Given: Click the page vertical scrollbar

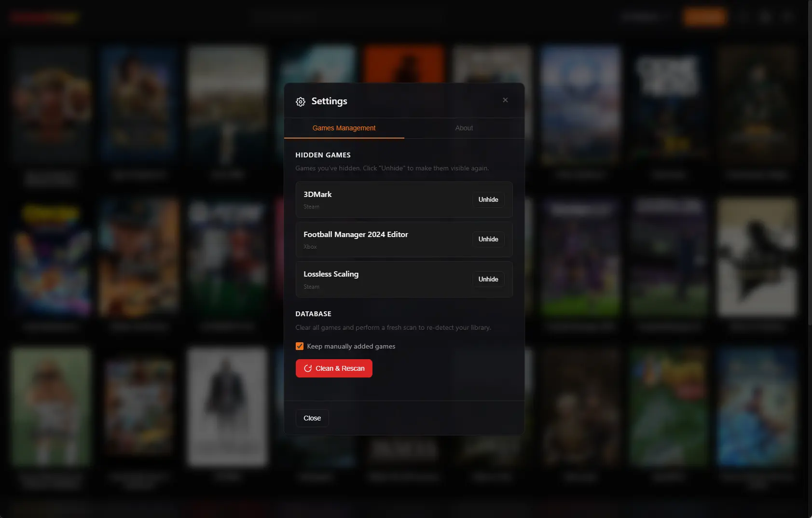Looking at the screenshot, I should (810, 162).
